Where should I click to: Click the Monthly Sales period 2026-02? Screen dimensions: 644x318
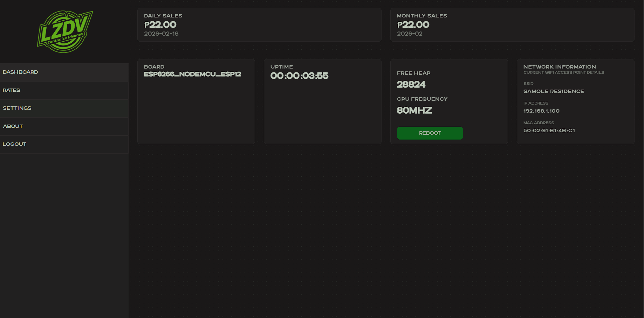coord(409,34)
